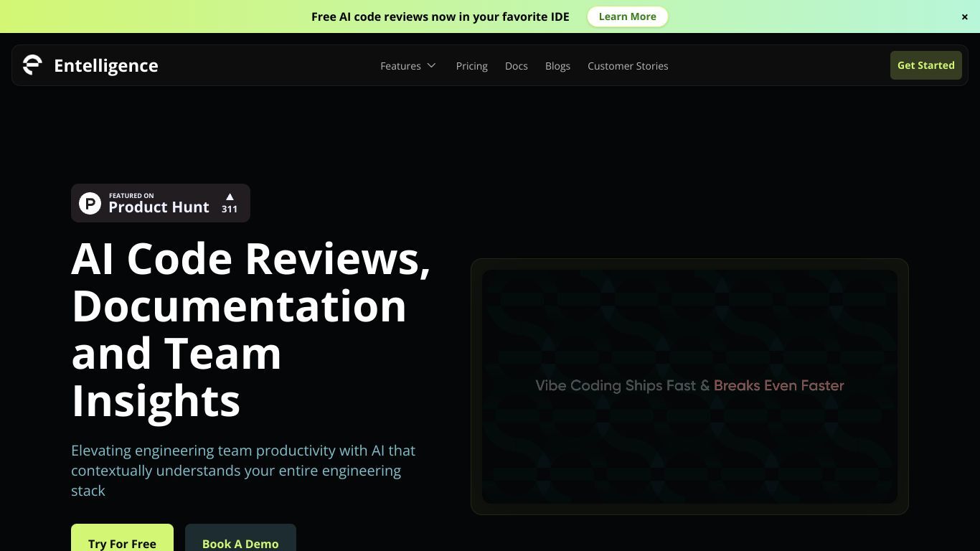This screenshot has width=980, height=551.
Task: Play the Vibe Coding video preview
Action: point(689,386)
